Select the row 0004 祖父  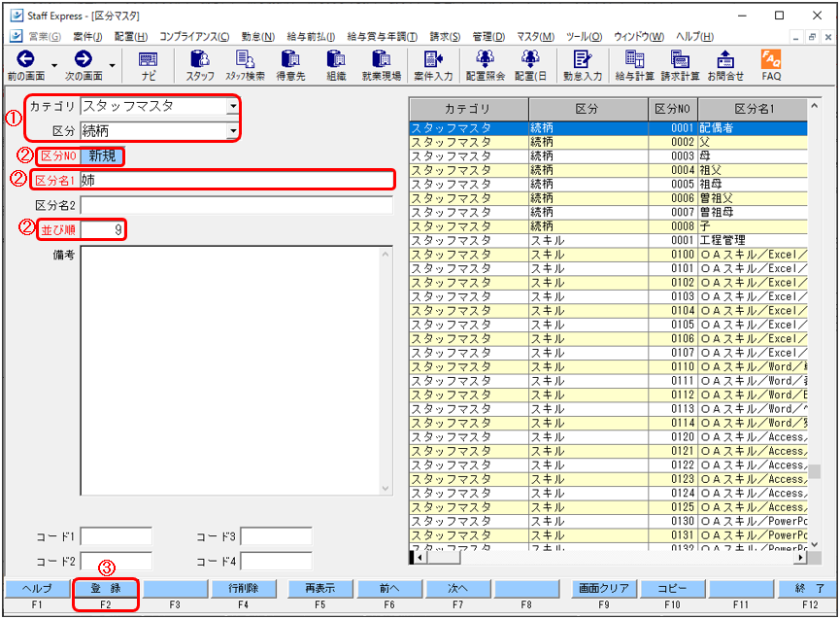(608, 170)
